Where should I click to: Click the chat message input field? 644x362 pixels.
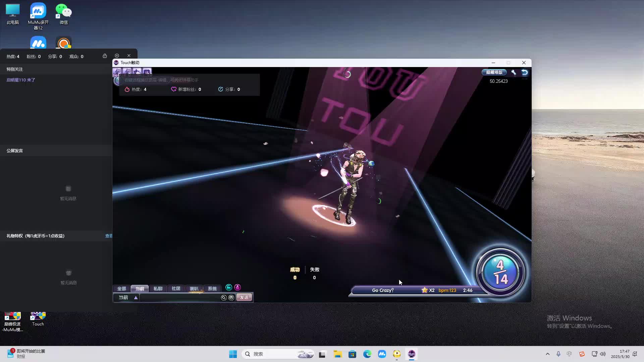[179, 298]
